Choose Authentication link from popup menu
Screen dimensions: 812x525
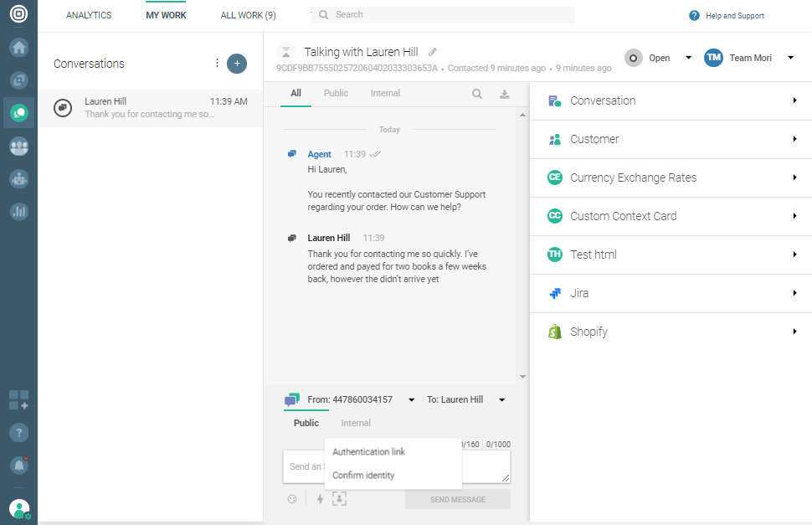pos(368,452)
